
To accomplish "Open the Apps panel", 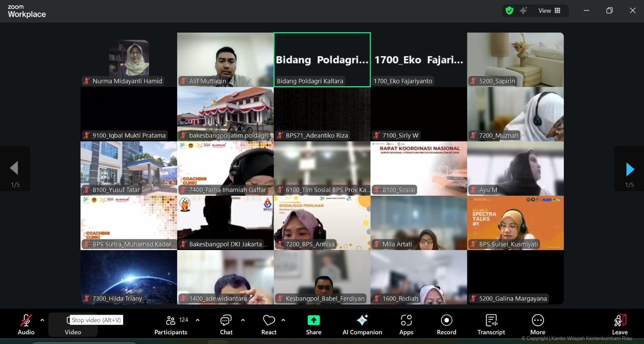I will [x=406, y=325].
